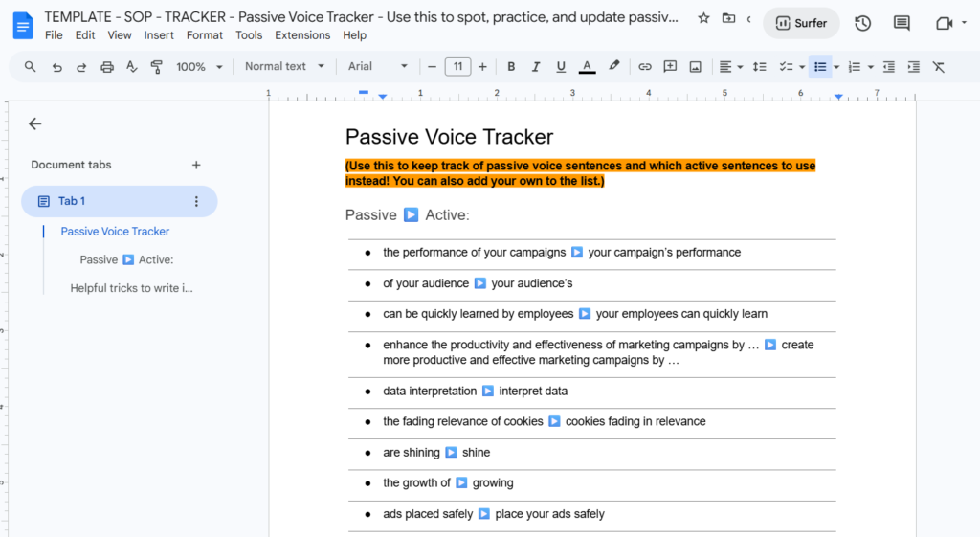980x537 pixels.
Task: Open the Insert menu
Action: [x=159, y=35]
